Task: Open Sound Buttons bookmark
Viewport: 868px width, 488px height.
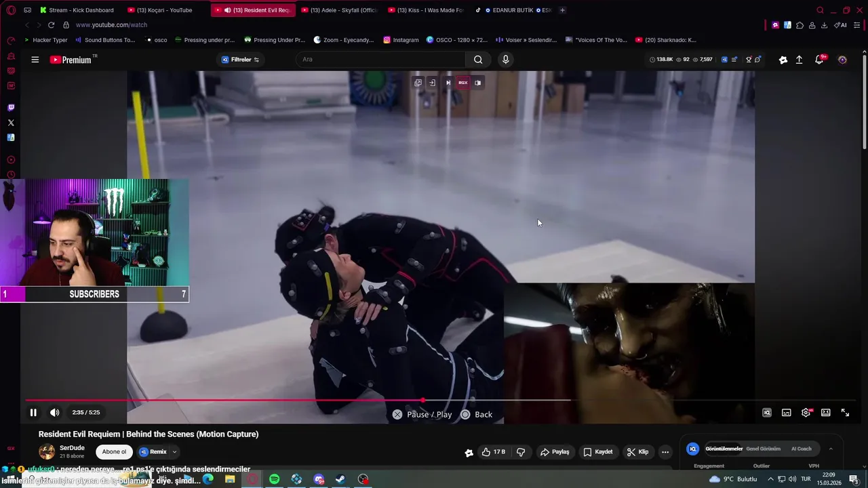Action: click(x=104, y=40)
